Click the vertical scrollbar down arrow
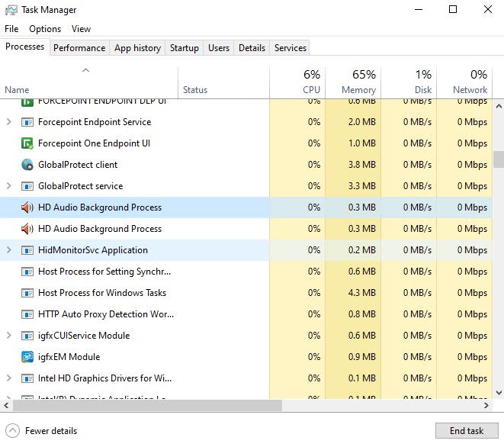Image resolution: width=504 pixels, height=447 pixels. tap(499, 393)
